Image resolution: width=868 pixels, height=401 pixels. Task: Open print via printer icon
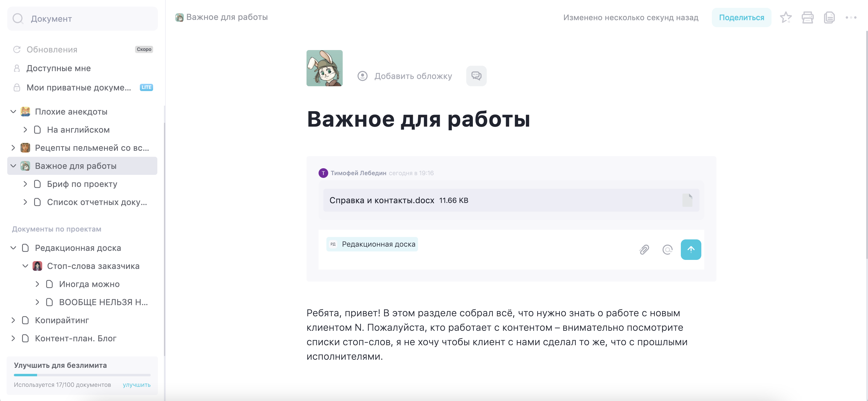click(x=808, y=17)
